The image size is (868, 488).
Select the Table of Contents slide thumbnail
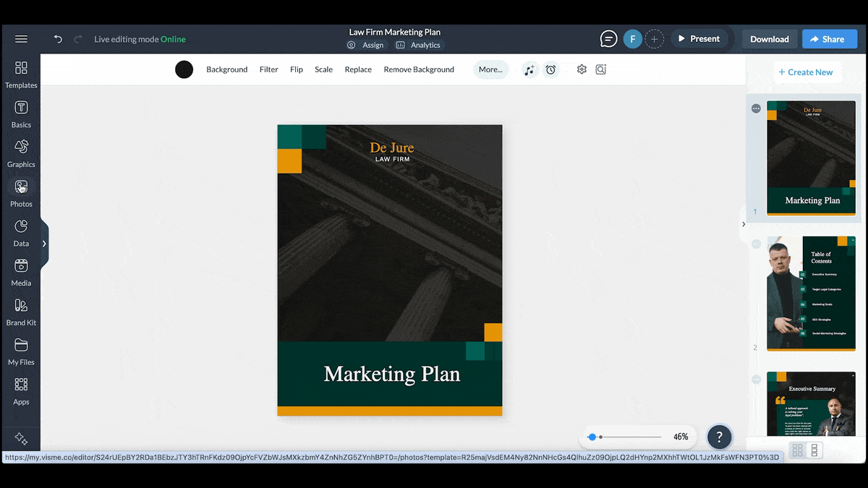811,294
